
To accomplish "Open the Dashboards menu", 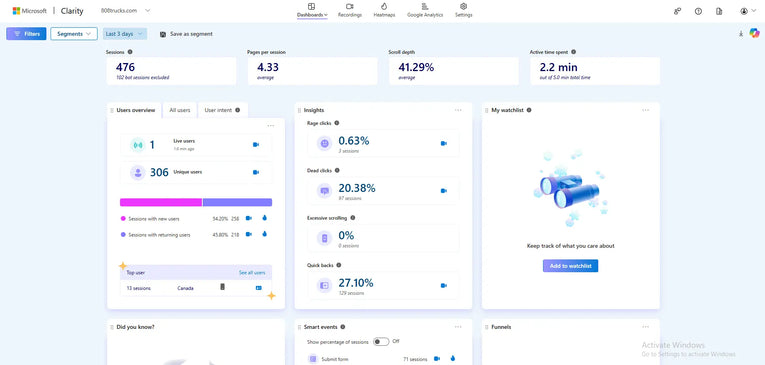I will tap(312, 10).
